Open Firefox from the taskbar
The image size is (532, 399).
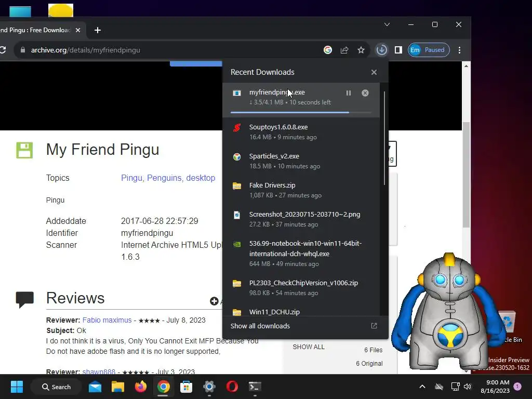[140, 387]
